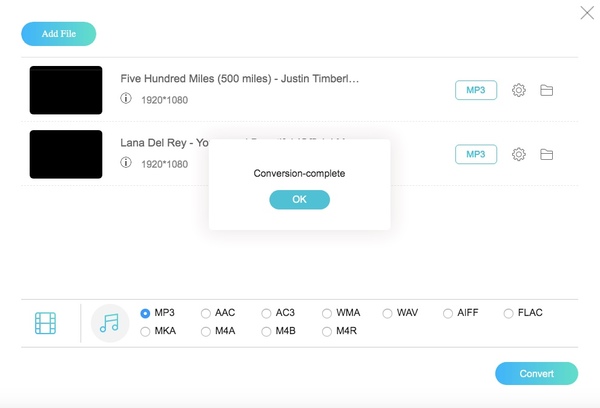Select the audio format music note icon
Screen dimensions: 600x408
pyautogui.click(x=110, y=323)
